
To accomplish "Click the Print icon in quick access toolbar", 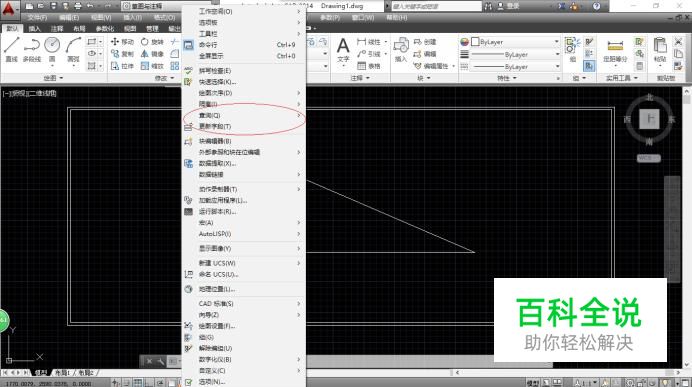I will coord(78,6).
